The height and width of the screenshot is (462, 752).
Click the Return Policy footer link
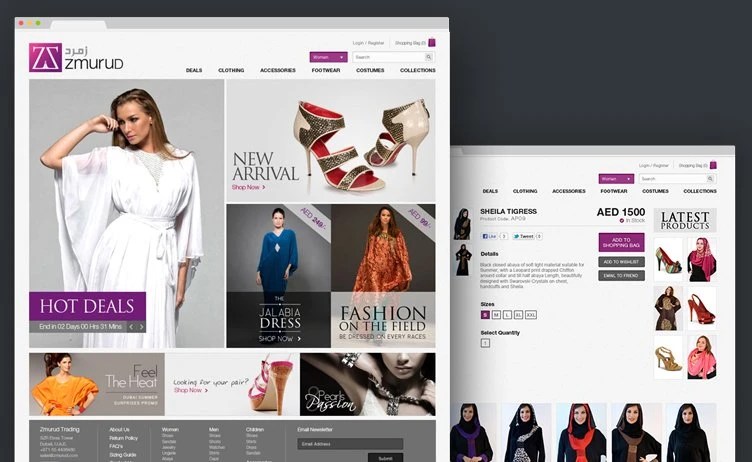[123, 438]
